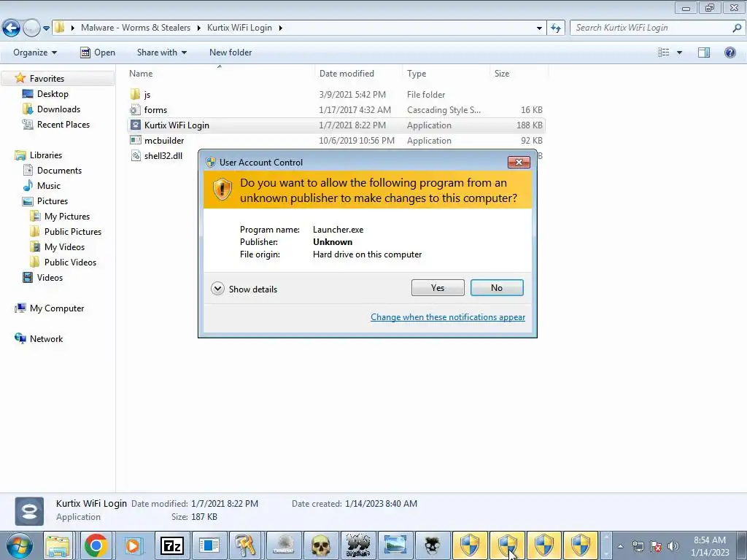Screen dimensions: 747x560
Task: Open the Share with dropdown menu
Action: pyautogui.click(x=161, y=52)
